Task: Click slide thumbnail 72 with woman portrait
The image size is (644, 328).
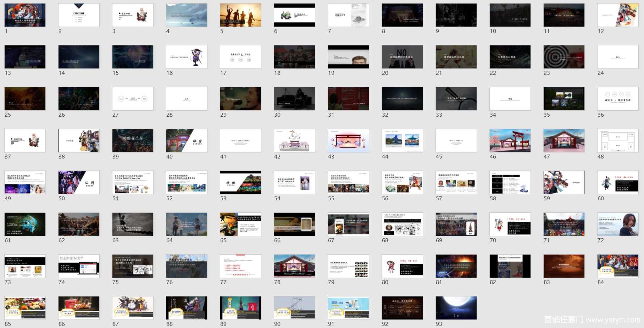Action: 618,224
